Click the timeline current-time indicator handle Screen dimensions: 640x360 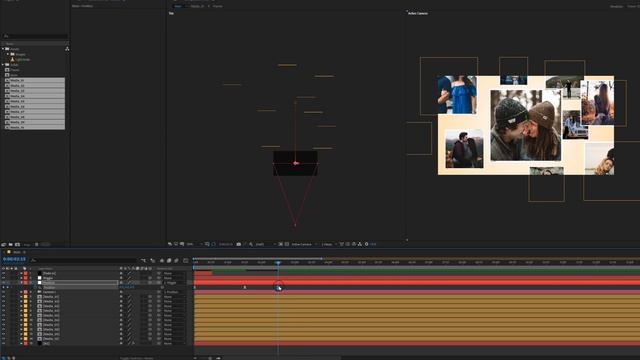point(278,263)
